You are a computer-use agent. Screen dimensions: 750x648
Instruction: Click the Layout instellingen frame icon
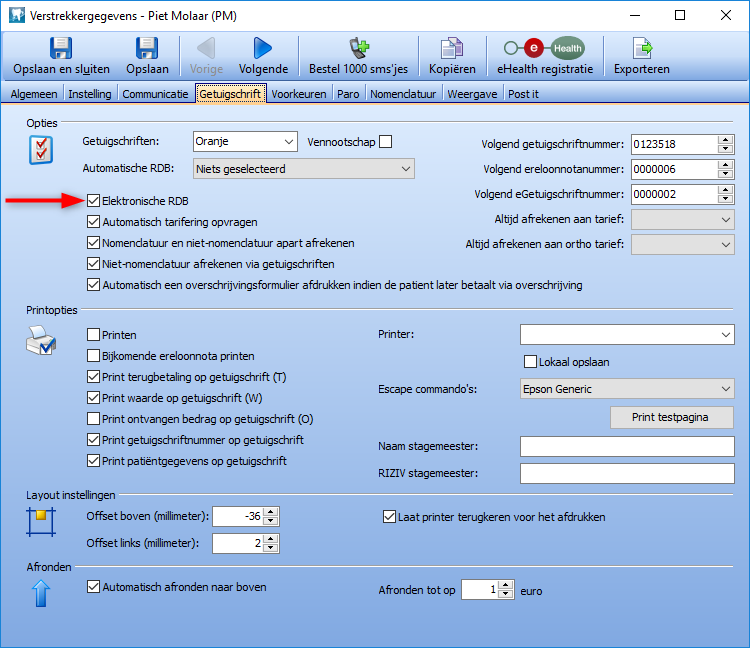[x=41, y=522]
